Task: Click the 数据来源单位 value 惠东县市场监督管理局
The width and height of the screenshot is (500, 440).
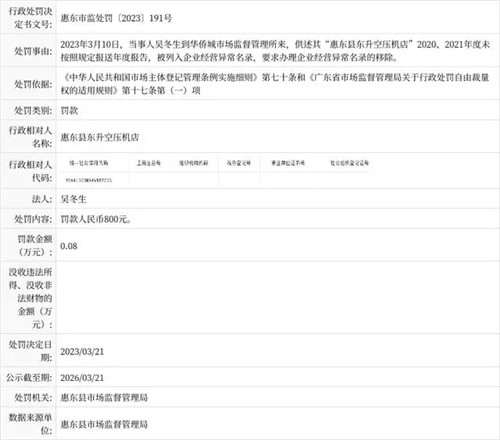Action: point(104,424)
